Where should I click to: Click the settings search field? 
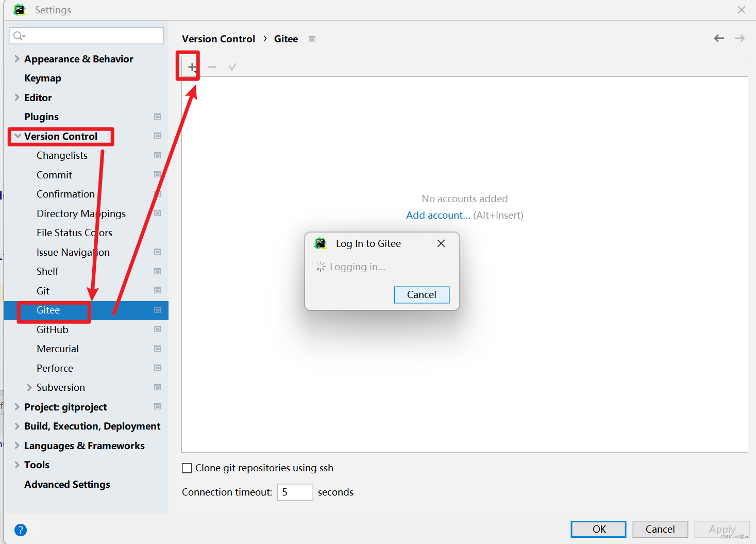point(87,36)
